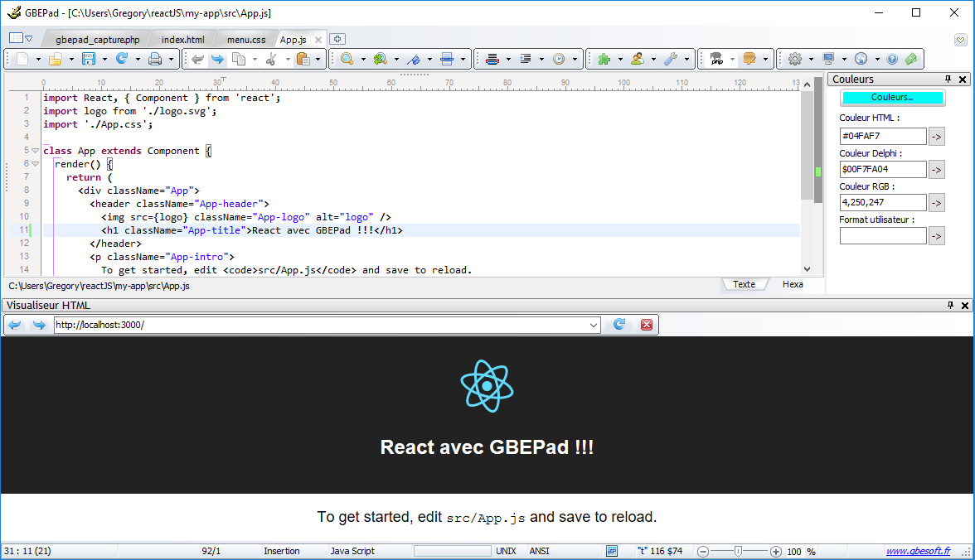The width and height of the screenshot is (975, 560).
Task: Cut selection with the scissors icon
Action: click(271, 59)
